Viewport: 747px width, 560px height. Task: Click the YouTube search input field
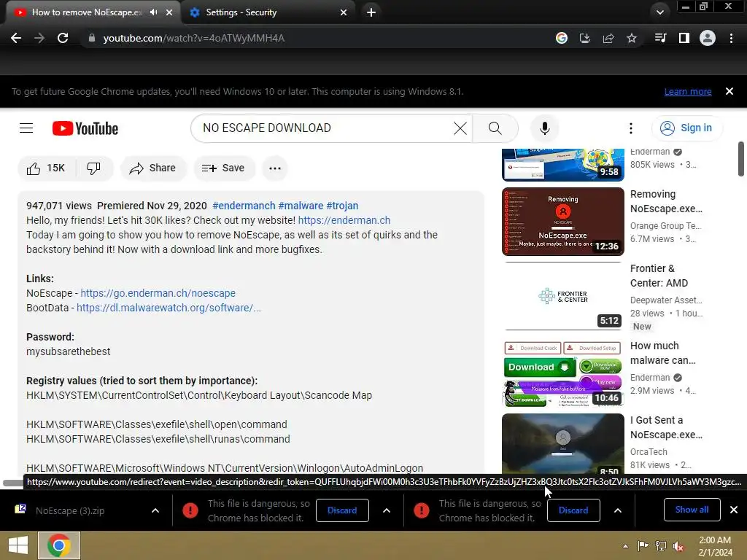pyautogui.click(x=324, y=128)
